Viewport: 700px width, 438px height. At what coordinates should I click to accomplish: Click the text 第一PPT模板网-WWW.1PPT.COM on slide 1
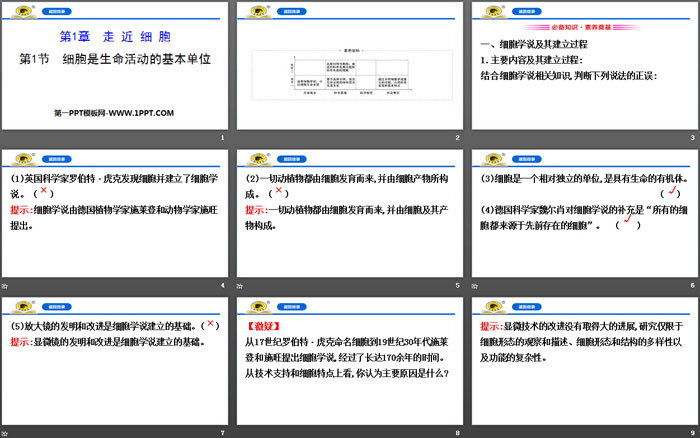tap(114, 113)
